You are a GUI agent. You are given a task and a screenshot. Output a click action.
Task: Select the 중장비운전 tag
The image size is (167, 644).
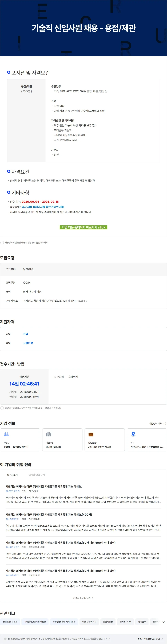tap(108, 621)
